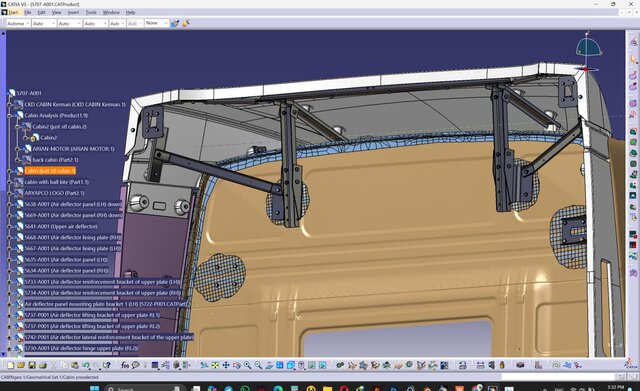Click the New document icon

pos(11,365)
